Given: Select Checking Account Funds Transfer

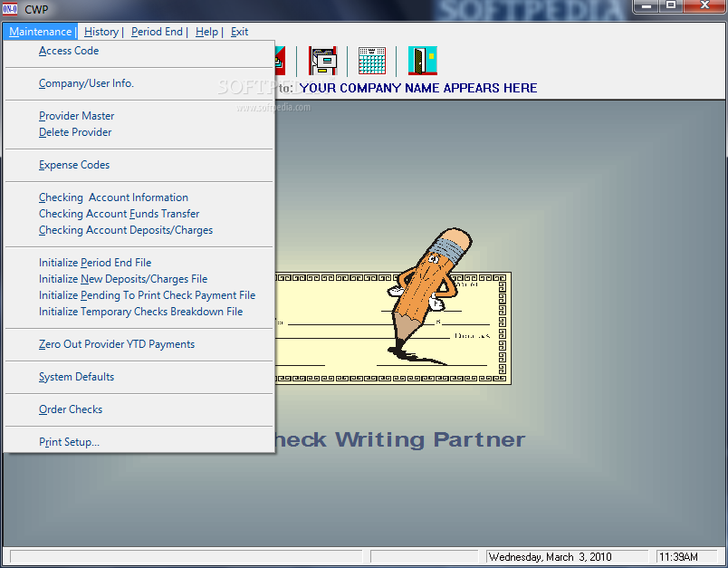Looking at the screenshot, I should pos(139,214).
